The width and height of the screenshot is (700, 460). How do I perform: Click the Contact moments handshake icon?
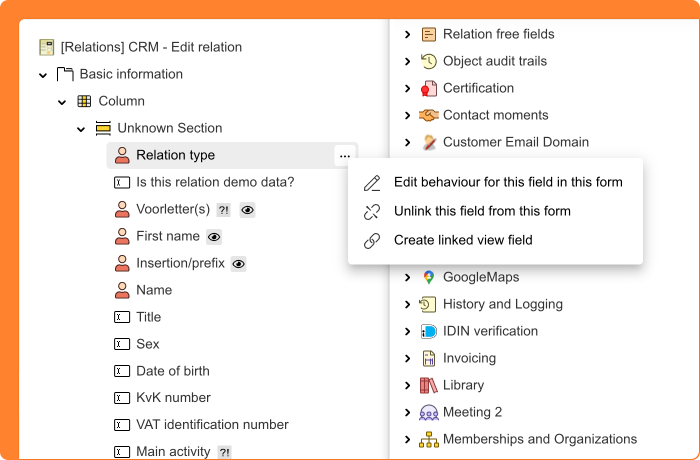tap(428, 115)
